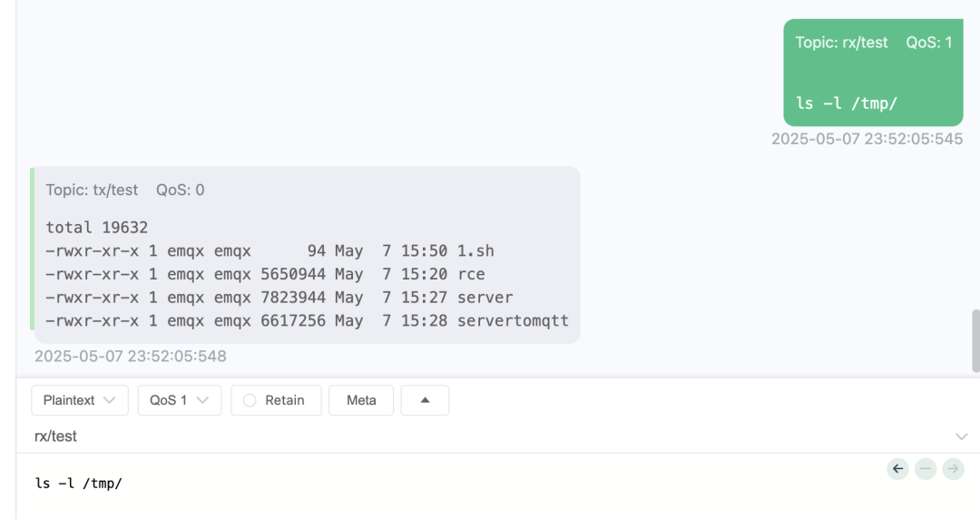Collapse the publish panel with the triangle button

(x=425, y=400)
